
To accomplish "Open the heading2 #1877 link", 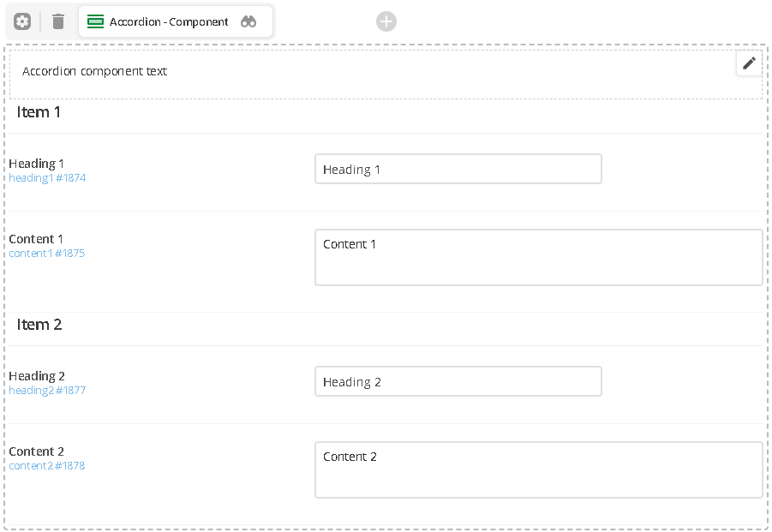I will pos(47,391).
